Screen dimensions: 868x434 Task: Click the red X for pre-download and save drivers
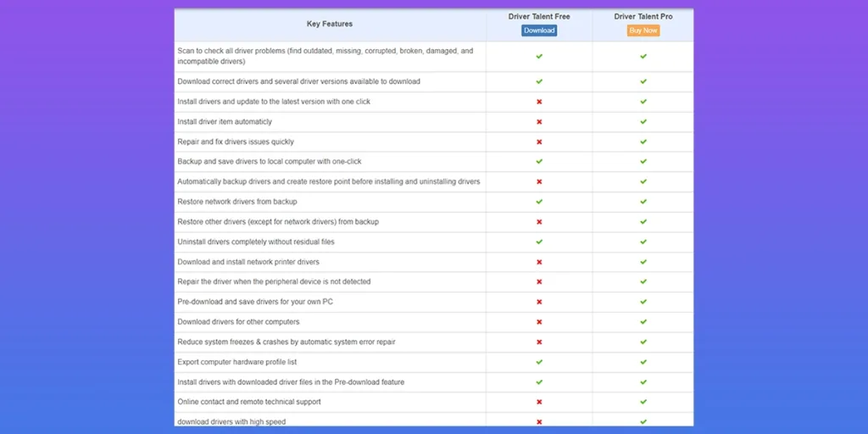pos(539,302)
